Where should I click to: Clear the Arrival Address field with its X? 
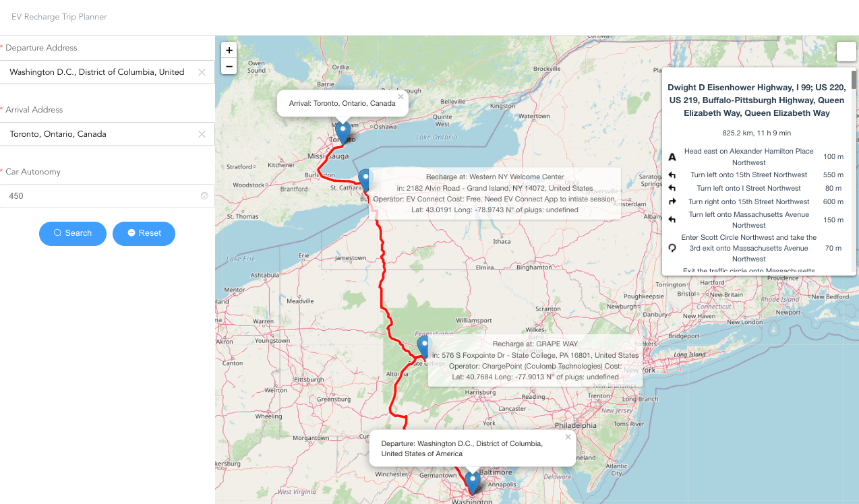[202, 134]
